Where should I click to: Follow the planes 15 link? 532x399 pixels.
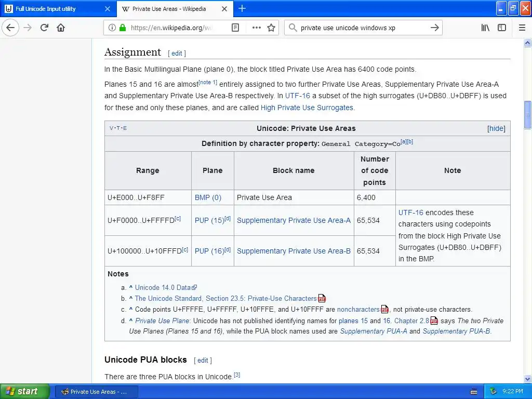tap(353, 321)
